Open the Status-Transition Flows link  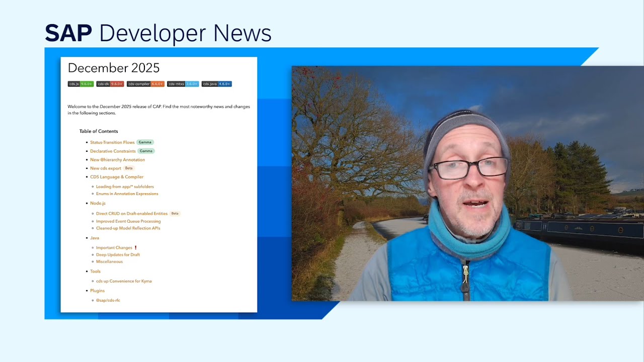(x=112, y=142)
